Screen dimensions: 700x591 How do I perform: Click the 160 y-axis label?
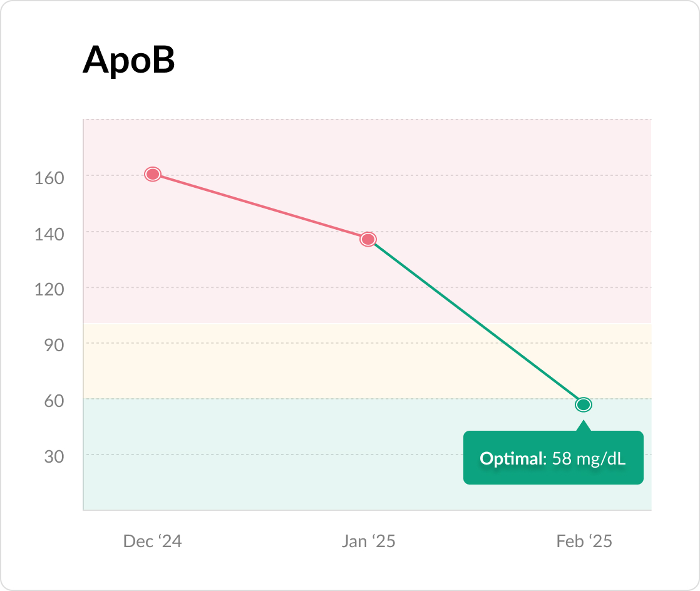coord(49,178)
